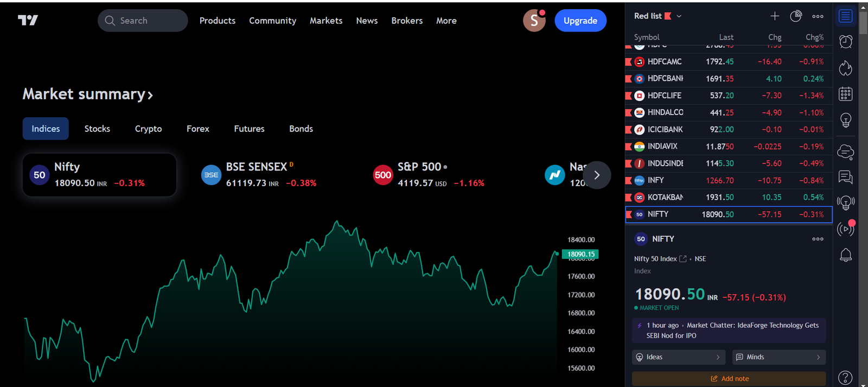This screenshot has height=387, width=868.
Task: Select the HDFCAMC watchlist row
Action: 729,62
